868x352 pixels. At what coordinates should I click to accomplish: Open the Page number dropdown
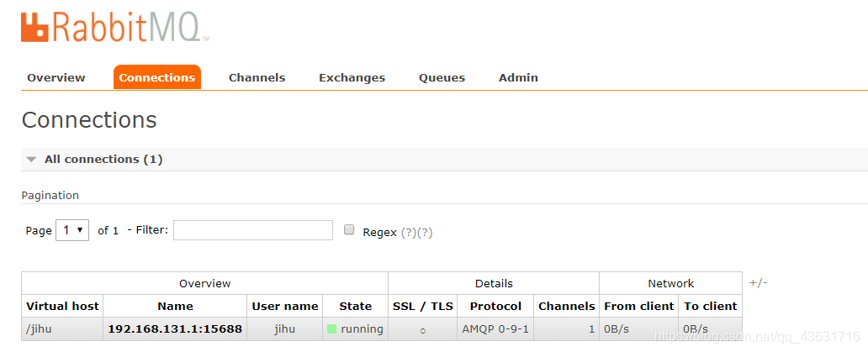[72, 230]
